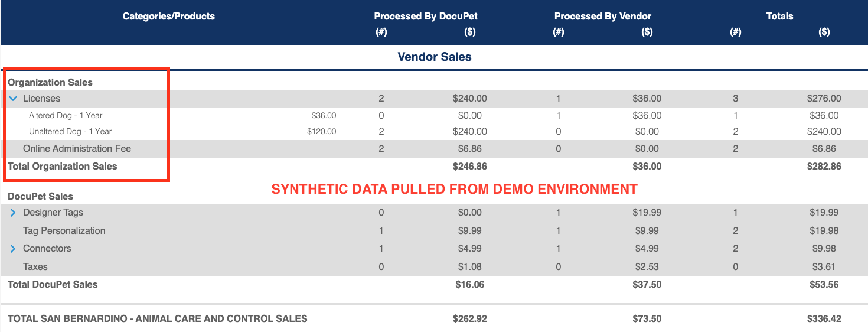The width and height of the screenshot is (868, 332).
Task: Click the $16.06 DocuPet sales subtotal
Action: 470,285
